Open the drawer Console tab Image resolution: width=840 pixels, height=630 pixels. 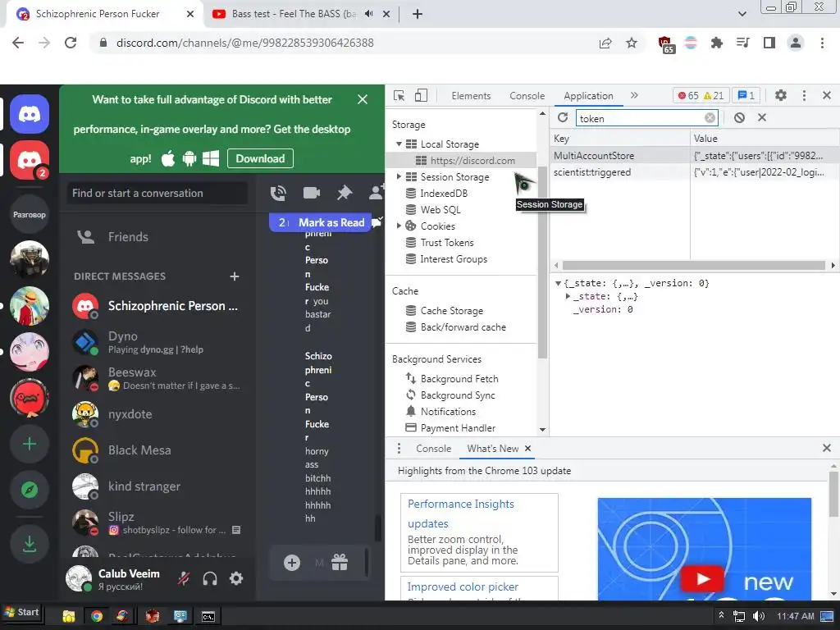pyautogui.click(x=433, y=449)
